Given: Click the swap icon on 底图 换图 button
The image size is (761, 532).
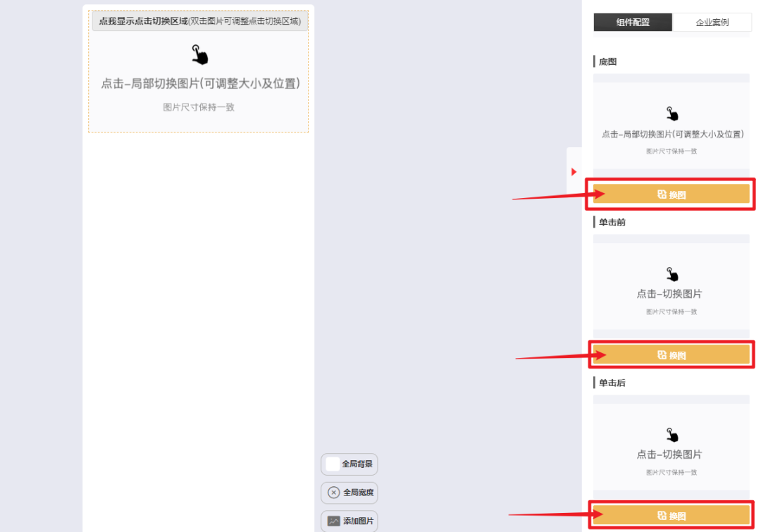Looking at the screenshot, I should click(x=662, y=194).
